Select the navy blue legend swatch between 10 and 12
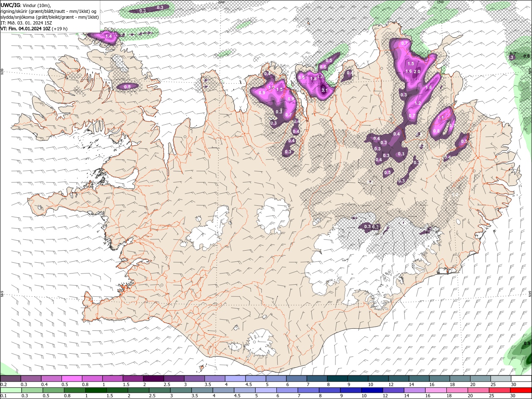Image resolution: width=532 pixels, height=399 pixels. tap(372, 390)
